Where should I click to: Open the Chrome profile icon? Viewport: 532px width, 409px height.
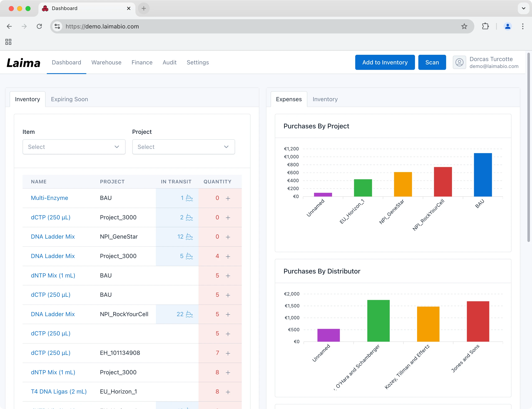(507, 26)
